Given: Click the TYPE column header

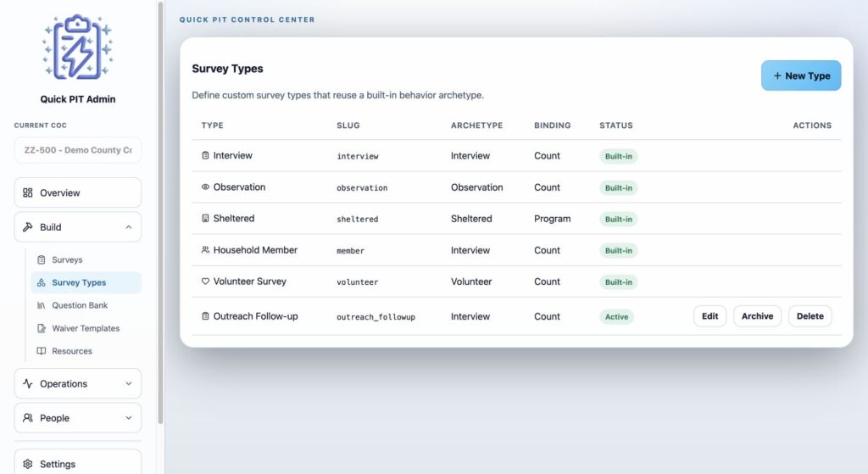Looking at the screenshot, I should 213,125.
